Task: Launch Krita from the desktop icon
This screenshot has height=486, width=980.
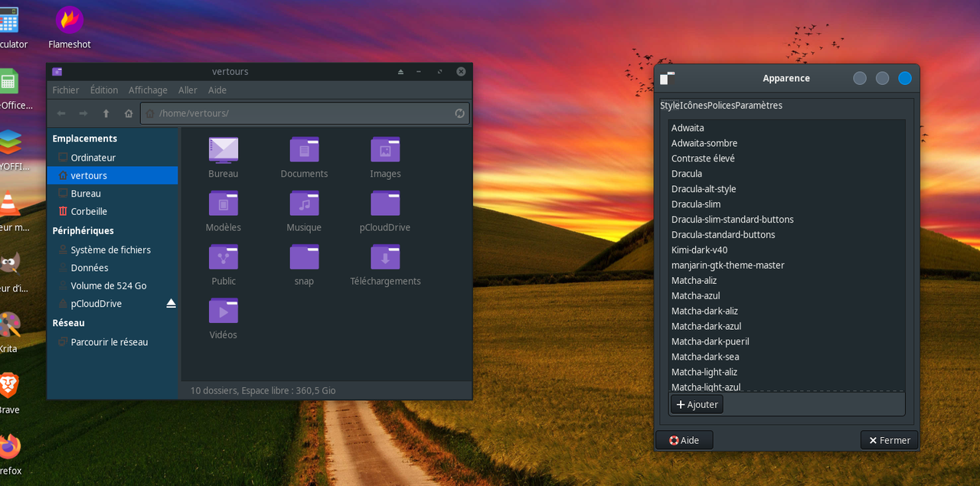Action: point(8,325)
